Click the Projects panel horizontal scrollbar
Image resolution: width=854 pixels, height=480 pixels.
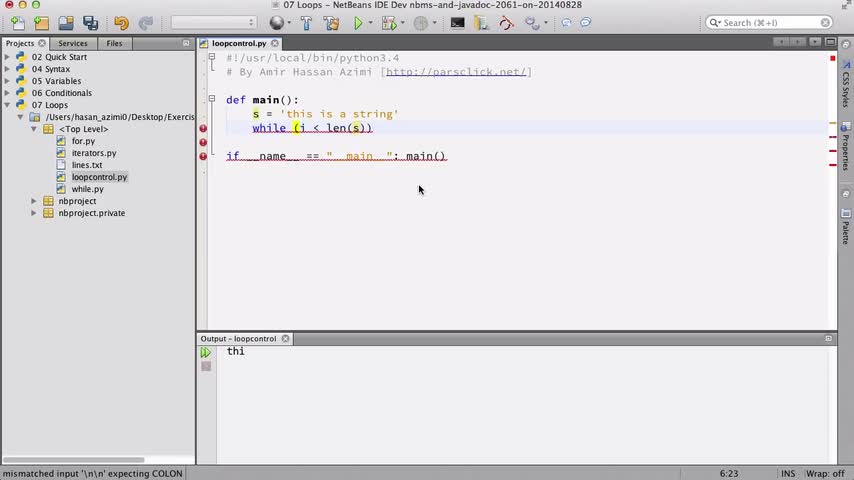[74, 460]
